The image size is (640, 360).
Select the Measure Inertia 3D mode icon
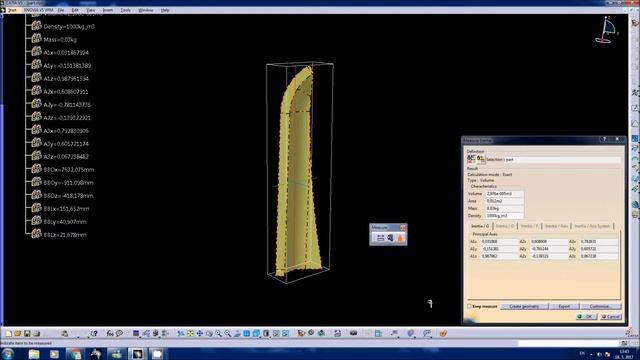point(471,159)
